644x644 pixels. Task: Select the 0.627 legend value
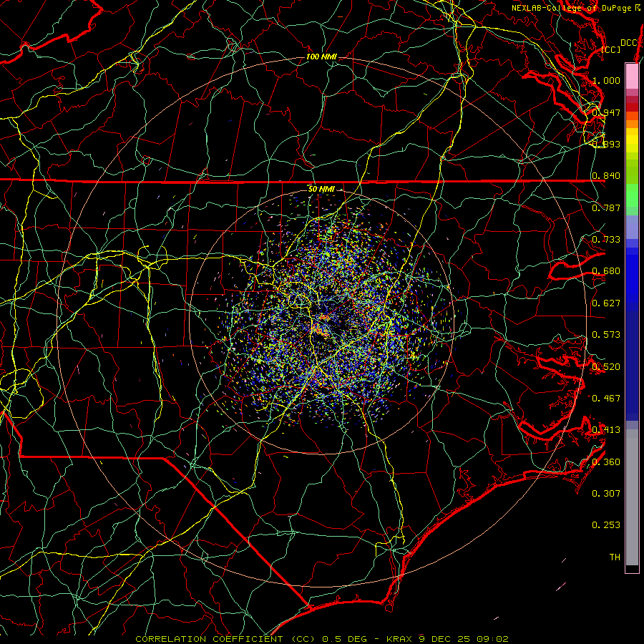click(x=606, y=303)
